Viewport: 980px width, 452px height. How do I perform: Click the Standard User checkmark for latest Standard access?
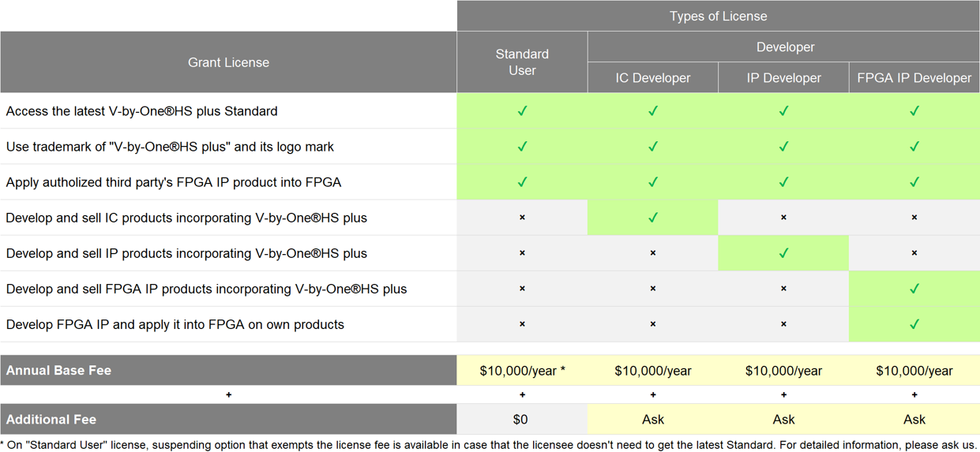coord(522,111)
